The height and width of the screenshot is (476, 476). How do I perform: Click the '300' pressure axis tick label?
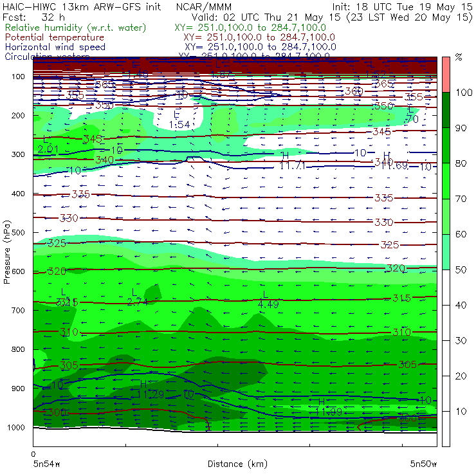coord(18,154)
